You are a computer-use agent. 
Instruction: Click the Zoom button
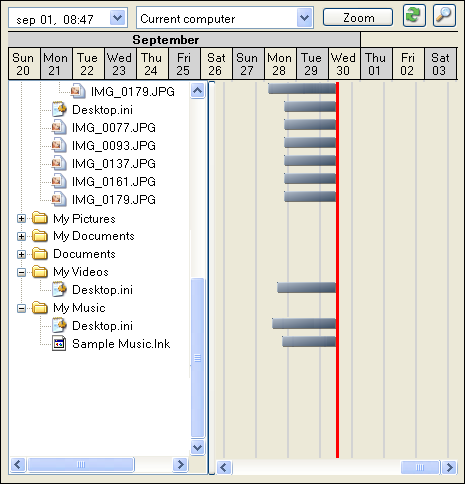click(x=358, y=17)
